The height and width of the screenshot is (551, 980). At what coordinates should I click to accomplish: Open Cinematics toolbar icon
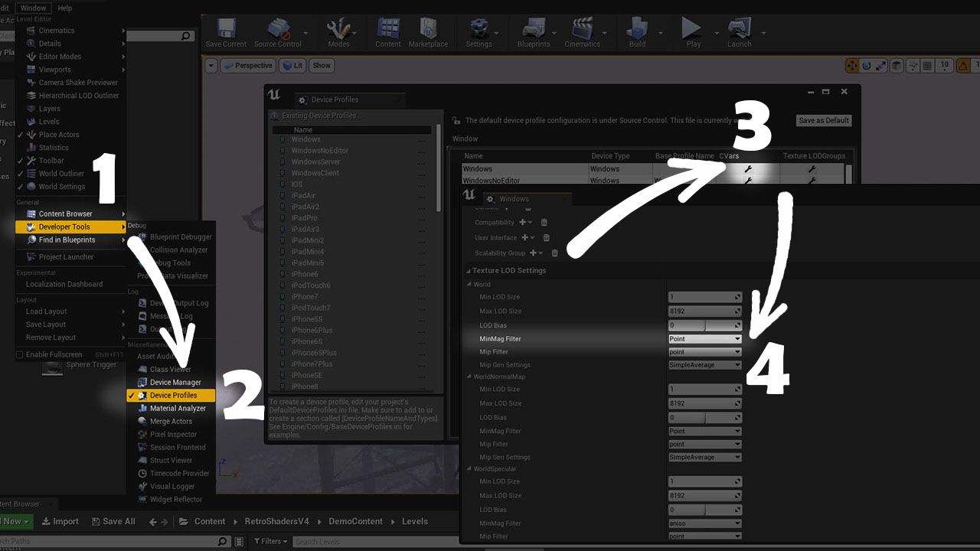click(x=583, y=33)
